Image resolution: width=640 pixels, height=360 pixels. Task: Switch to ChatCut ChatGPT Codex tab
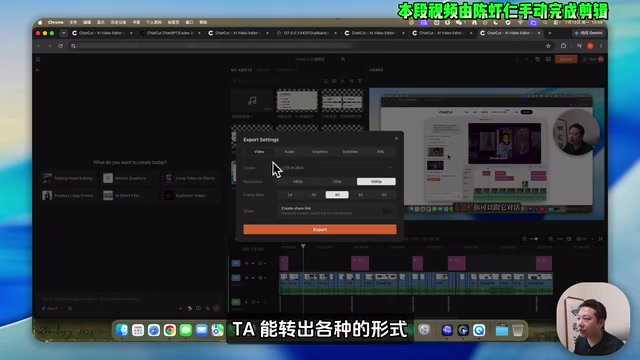click(x=170, y=33)
